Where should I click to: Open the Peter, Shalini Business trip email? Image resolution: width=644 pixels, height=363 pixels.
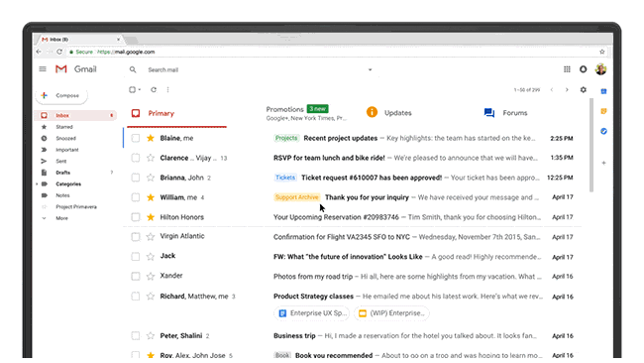[x=353, y=336]
